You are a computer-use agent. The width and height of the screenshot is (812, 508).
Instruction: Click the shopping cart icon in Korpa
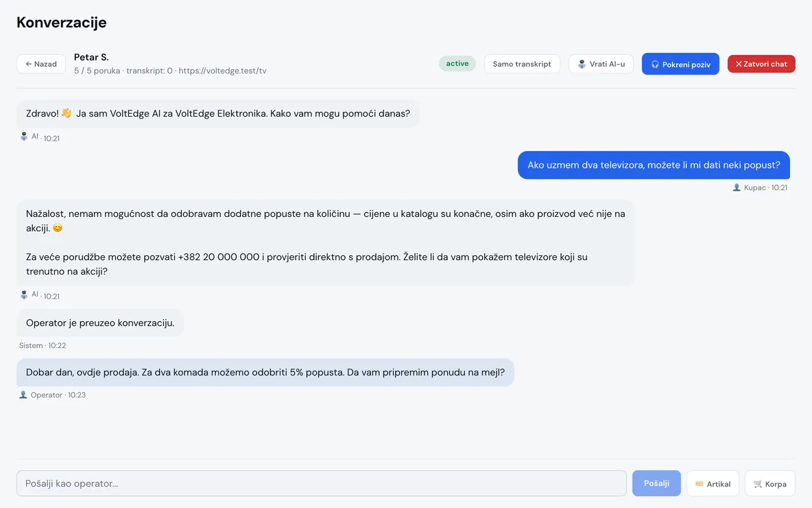758,484
